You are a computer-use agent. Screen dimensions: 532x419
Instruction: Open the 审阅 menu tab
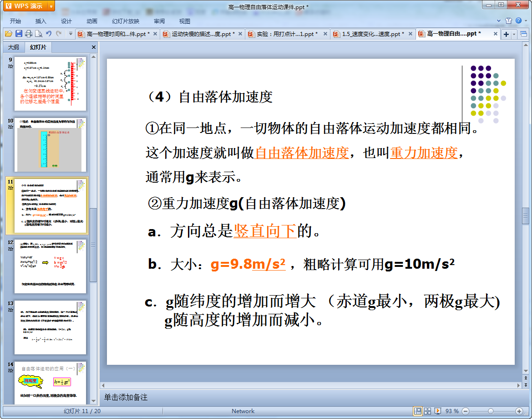pyautogui.click(x=159, y=21)
